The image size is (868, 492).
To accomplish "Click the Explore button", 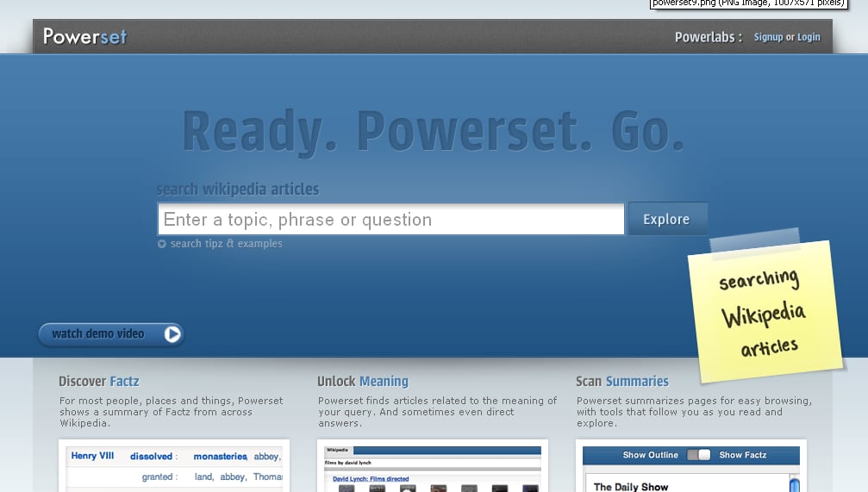I will pos(667,219).
